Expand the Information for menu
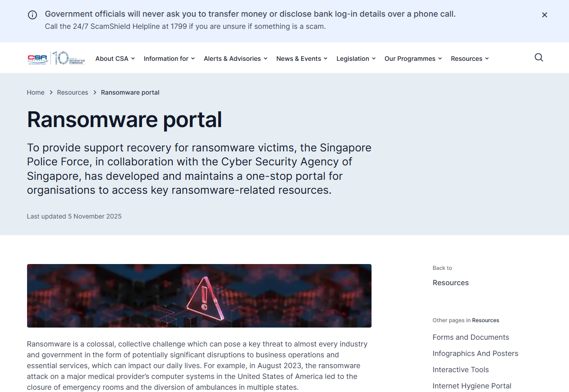 point(166,59)
